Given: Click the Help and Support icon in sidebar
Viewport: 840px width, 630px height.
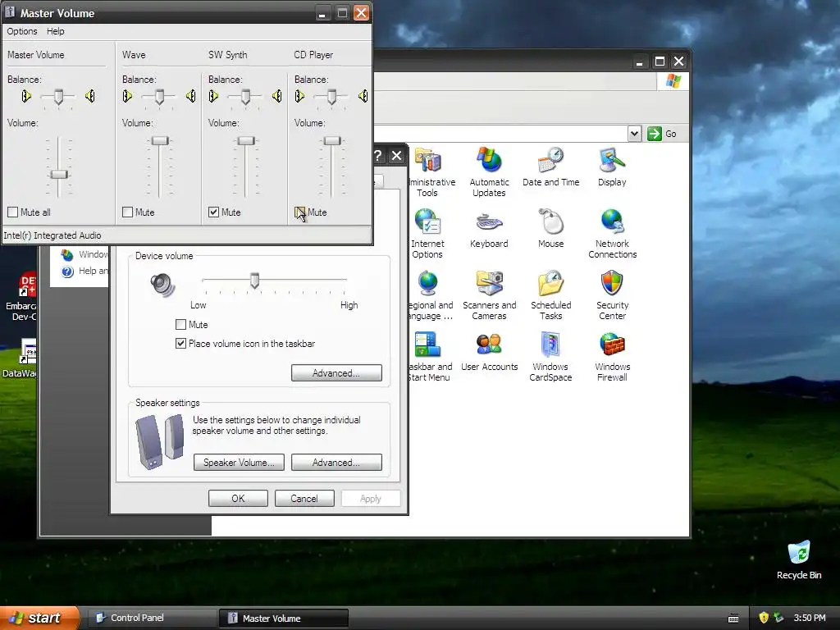Looking at the screenshot, I should (67, 272).
